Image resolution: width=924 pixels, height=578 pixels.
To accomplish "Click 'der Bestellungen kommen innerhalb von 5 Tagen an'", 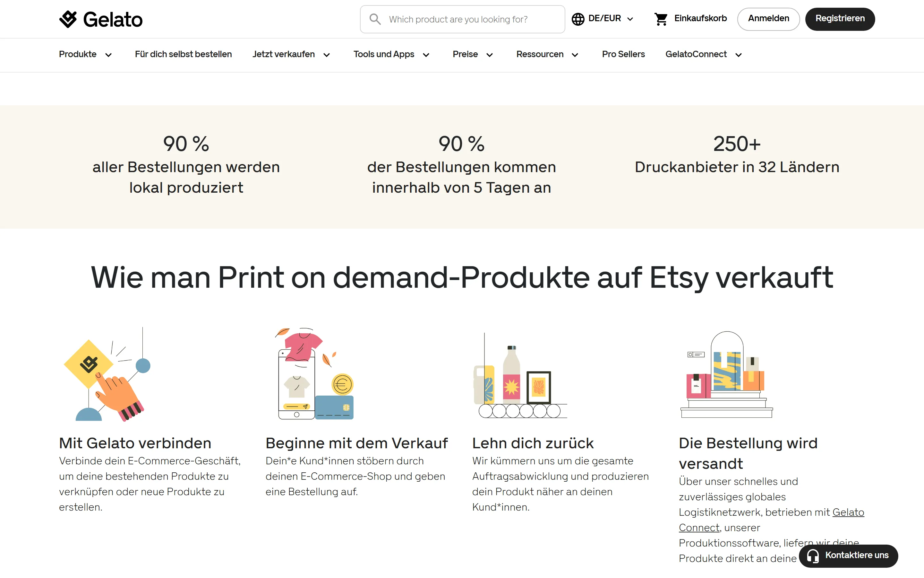I will pos(462,177).
